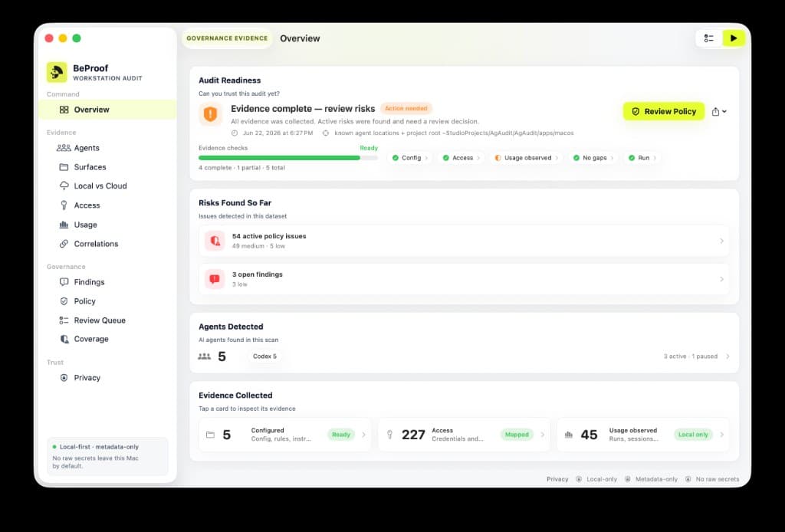Click the red policy issues icon

[215, 241]
